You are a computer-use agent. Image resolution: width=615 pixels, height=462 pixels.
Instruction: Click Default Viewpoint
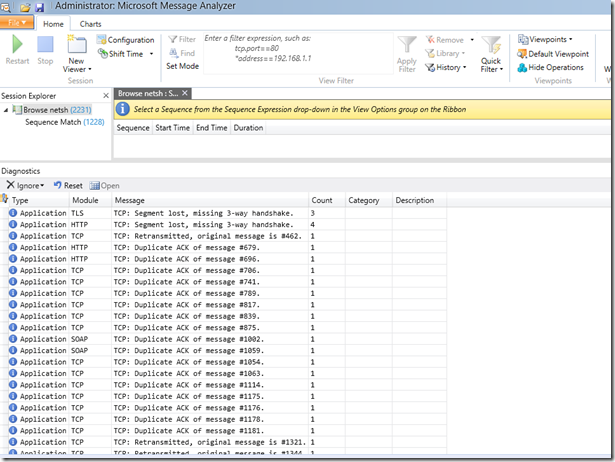553,54
